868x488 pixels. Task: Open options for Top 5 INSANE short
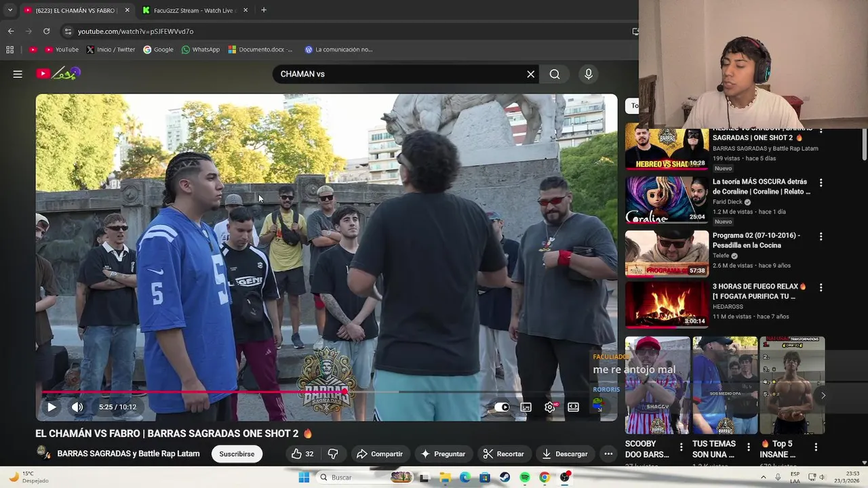816,447
